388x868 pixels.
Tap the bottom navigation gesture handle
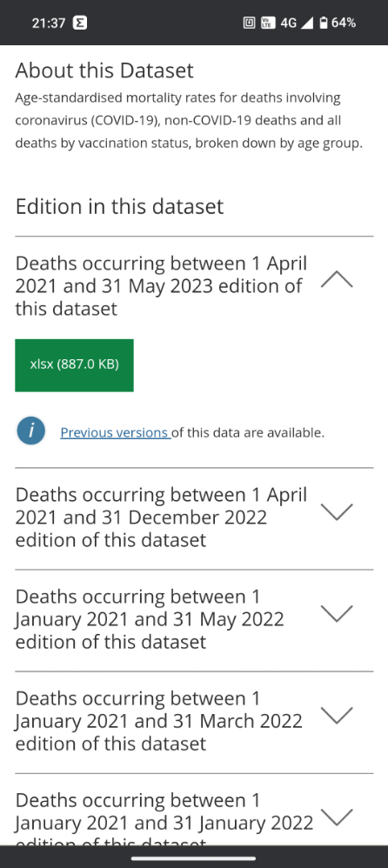tap(194, 858)
